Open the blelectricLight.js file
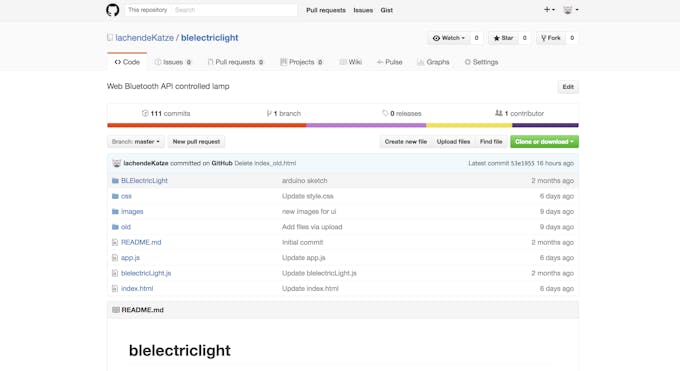680x371 pixels. pyautogui.click(x=146, y=273)
